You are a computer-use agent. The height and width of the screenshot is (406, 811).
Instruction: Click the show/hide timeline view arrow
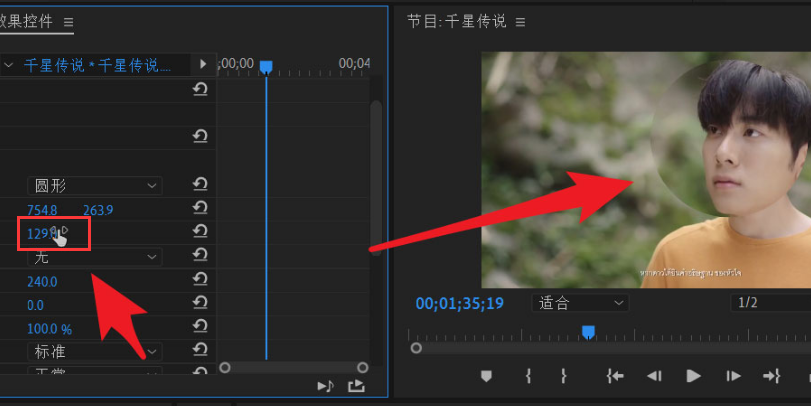203,64
